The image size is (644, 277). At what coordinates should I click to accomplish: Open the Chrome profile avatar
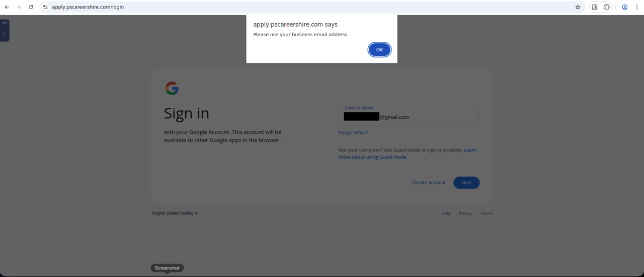(625, 7)
